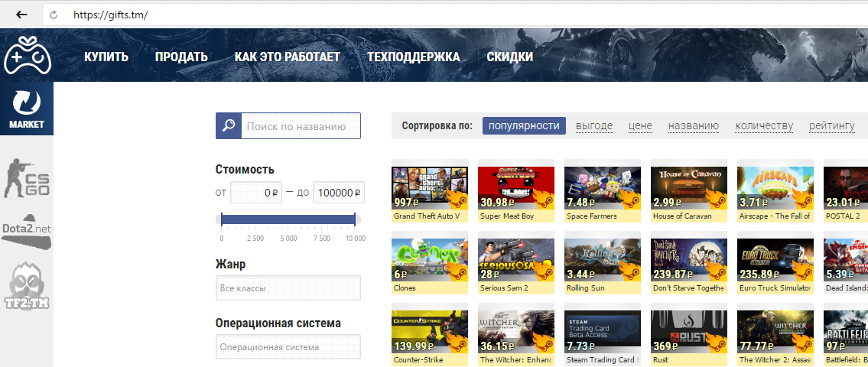
Task: Open the POSTAL 2 thumbnail
Action: coord(846,187)
